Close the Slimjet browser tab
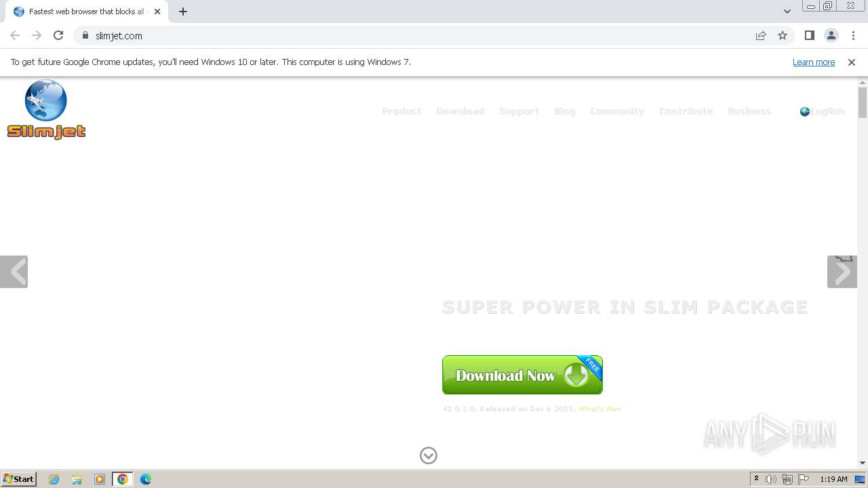This screenshot has width=868, height=488. 157,12
